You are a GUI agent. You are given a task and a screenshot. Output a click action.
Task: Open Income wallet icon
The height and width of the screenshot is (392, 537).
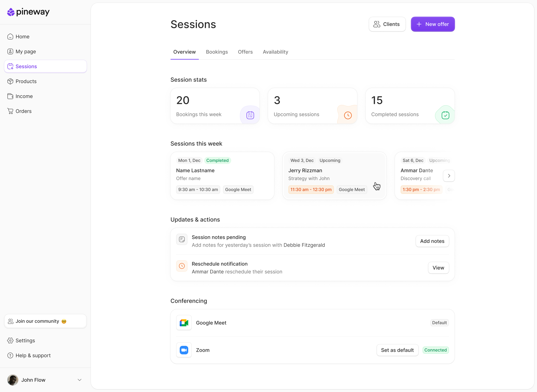pyautogui.click(x=10, y=96)
